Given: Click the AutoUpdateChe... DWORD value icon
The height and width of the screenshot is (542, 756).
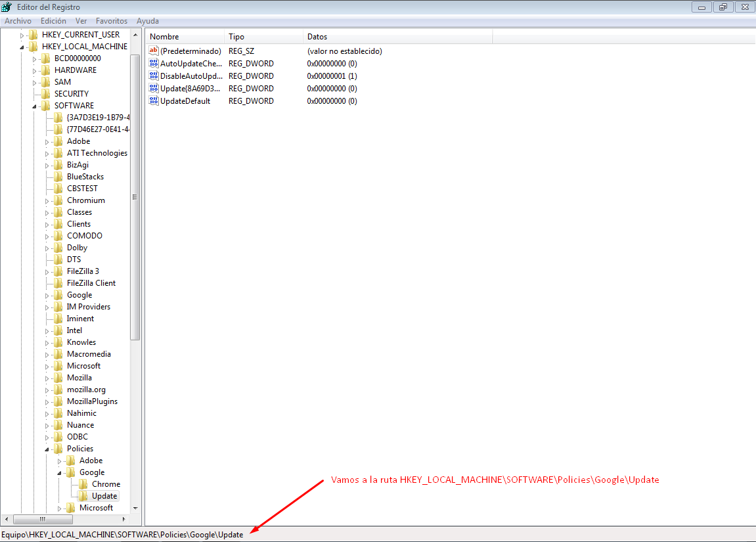Looking at the screenshot, I should pyautogui.click(x=153, y=63).
